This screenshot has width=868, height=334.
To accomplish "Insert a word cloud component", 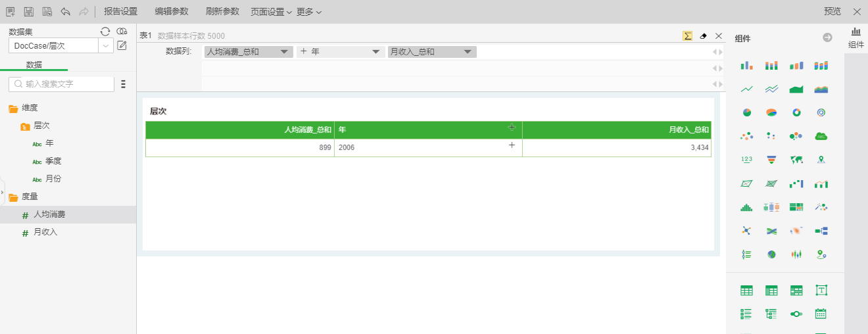I will [x=821, y=136].
